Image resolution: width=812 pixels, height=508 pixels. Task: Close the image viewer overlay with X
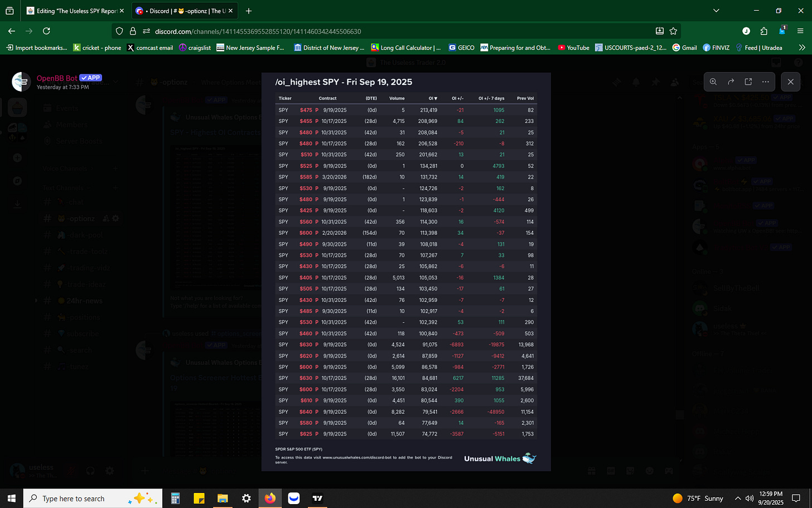click(790, 82)
